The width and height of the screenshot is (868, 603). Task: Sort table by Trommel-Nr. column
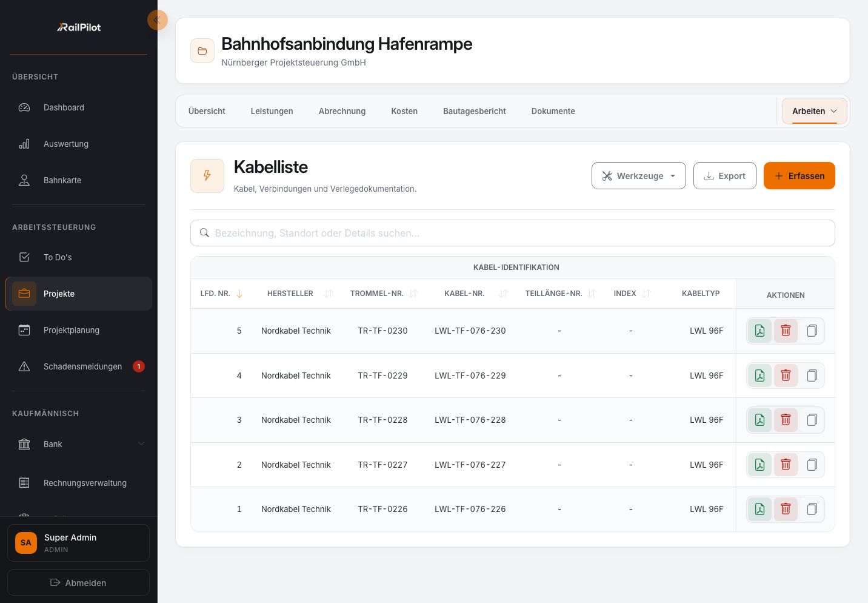[413, 294]
